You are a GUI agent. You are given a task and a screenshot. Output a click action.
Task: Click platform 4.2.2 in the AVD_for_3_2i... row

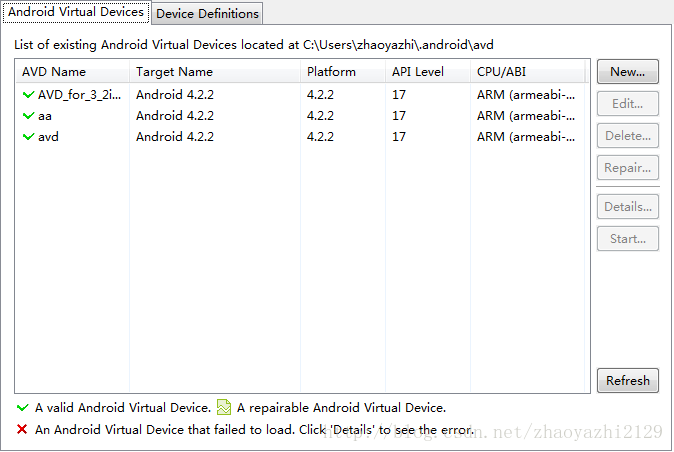click(320, 95)
